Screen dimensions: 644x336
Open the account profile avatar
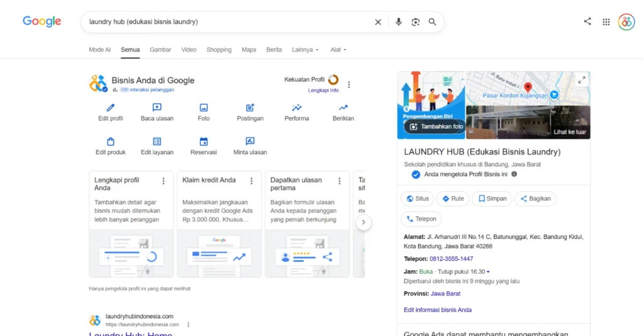coord(626,22)
